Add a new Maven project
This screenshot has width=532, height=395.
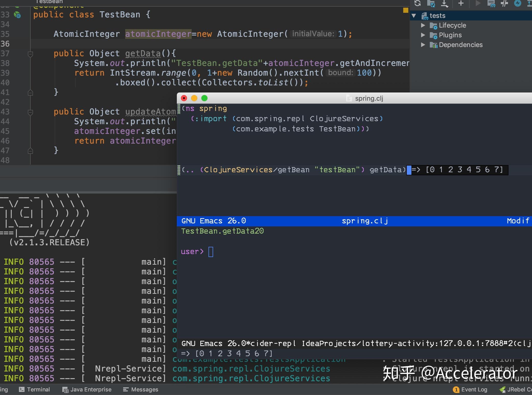[461, 3]
